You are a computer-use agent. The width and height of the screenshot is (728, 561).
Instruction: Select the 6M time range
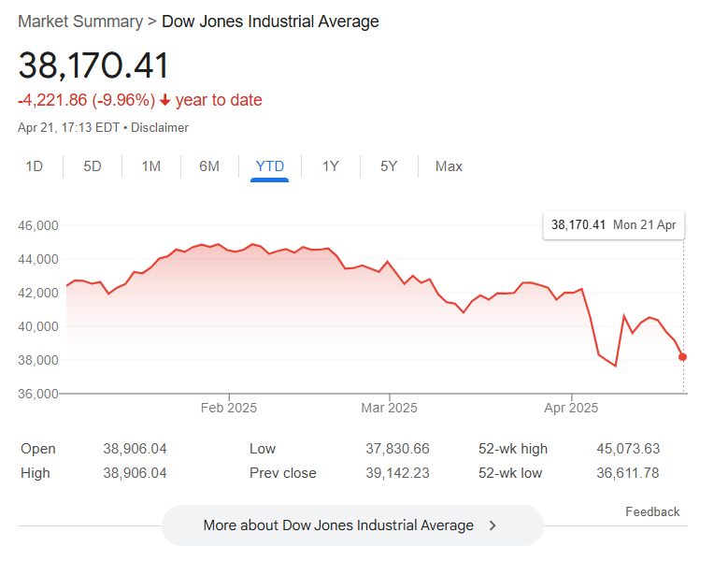coord(209,166)
